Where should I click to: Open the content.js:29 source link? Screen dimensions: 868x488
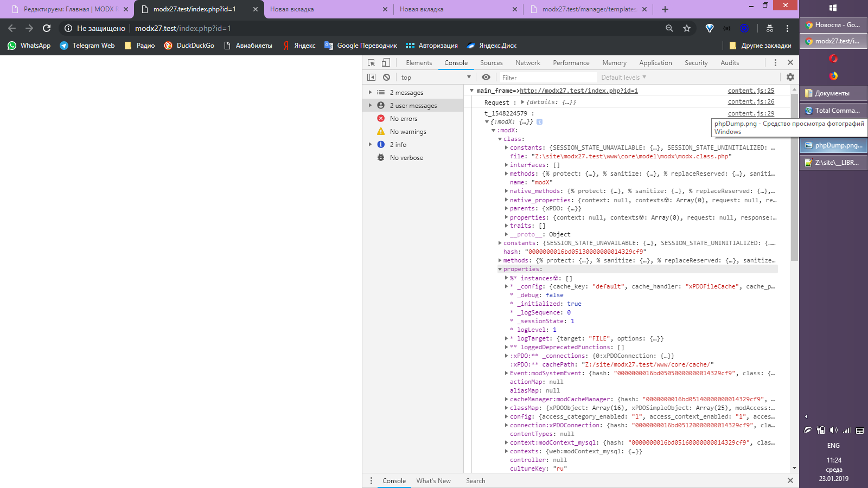[751, 113]
